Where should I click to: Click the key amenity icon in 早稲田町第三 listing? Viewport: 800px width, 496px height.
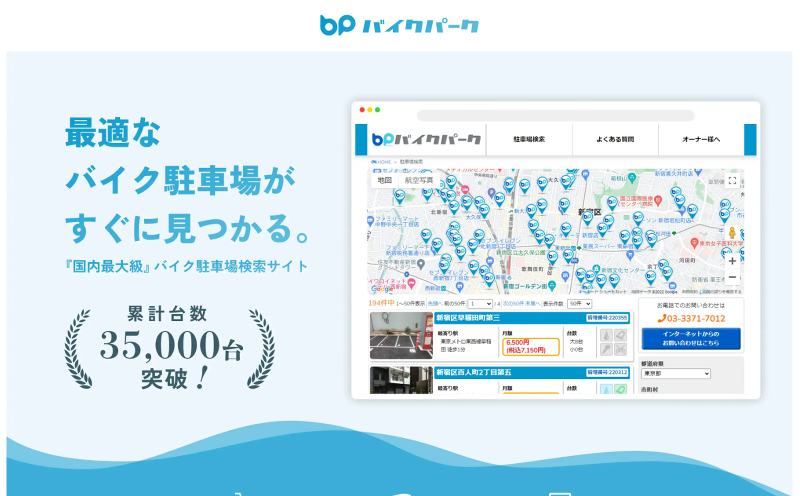(606, 350)
